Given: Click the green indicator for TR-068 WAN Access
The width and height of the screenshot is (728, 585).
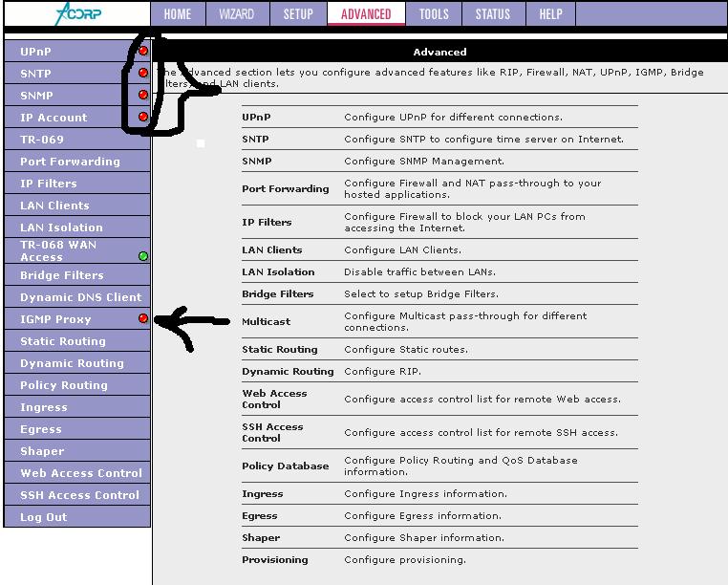Looking at the screenshot, I should point(143,256).
